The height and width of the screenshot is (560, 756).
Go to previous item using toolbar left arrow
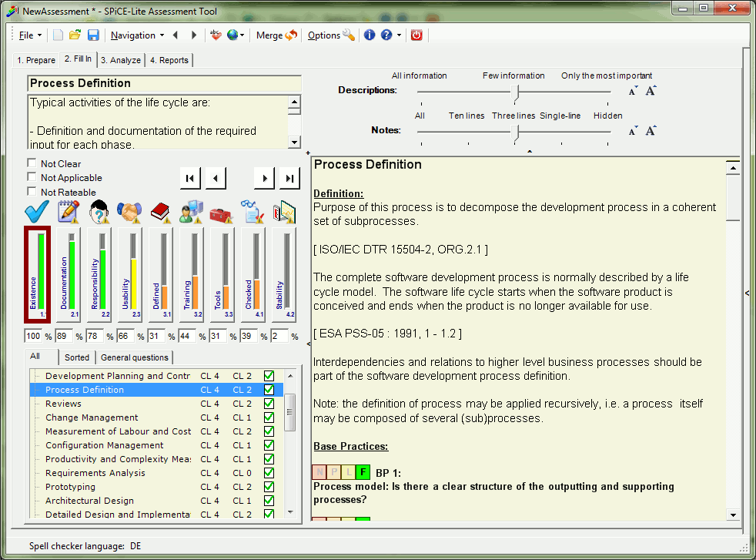point(176,35)
